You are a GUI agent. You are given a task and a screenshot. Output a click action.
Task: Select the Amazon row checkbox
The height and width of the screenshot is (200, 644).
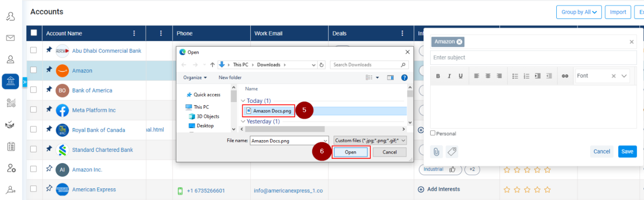tap(34, 70)
